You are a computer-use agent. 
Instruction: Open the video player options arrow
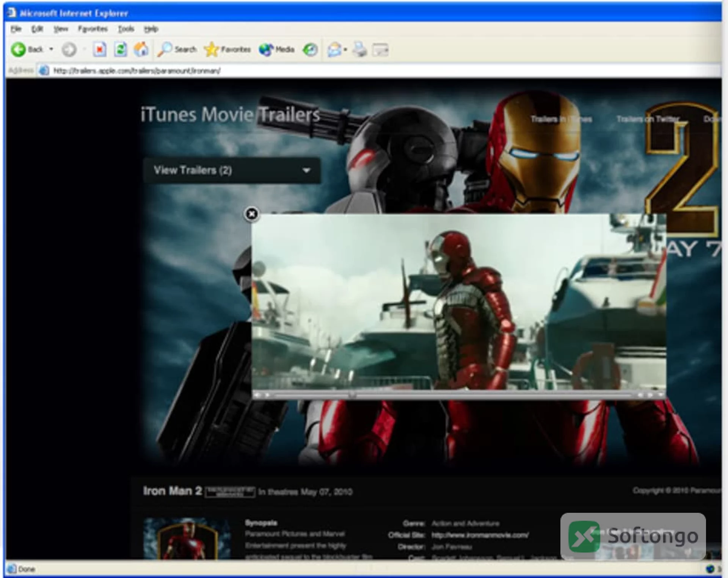coord(661,395)
